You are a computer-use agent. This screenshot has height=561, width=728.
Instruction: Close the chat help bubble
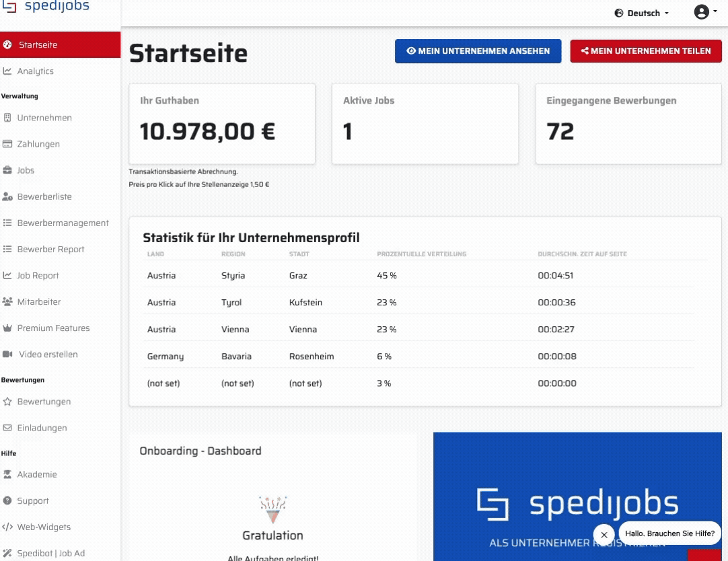(604, 535)
